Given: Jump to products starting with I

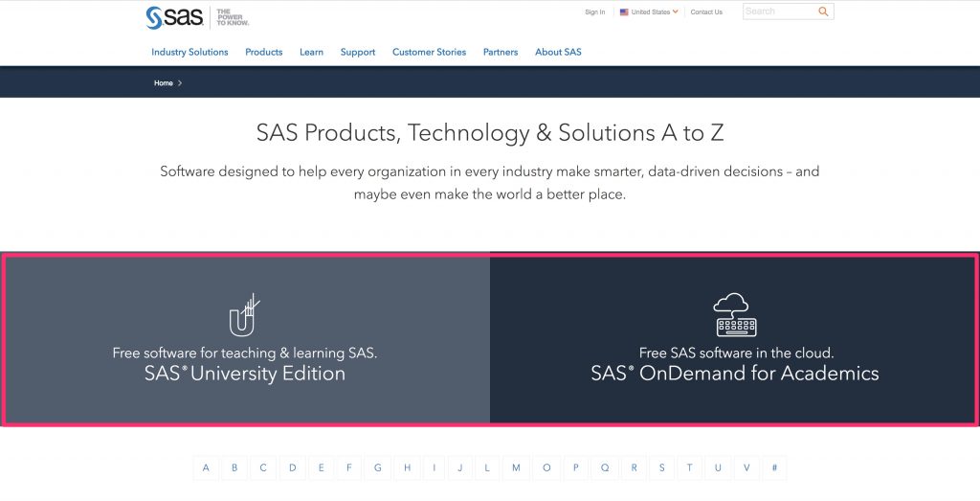Looking at the screenshot, I should coord(434,467).
